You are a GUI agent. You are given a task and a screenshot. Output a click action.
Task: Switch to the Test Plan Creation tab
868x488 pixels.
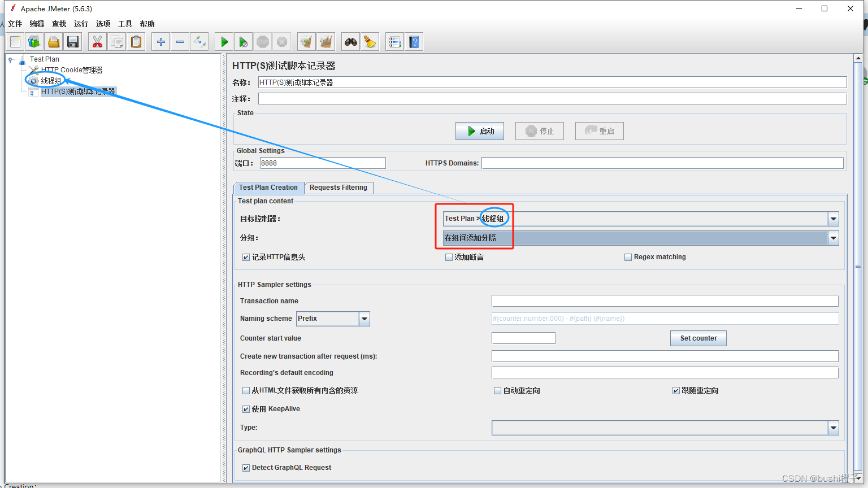click(x=268, y=188)
